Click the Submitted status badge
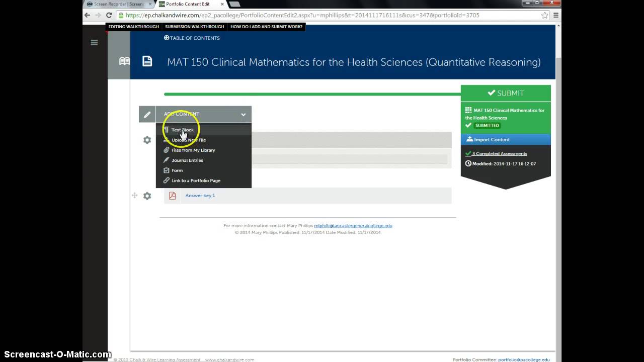Image resolution: width=644 pixels, height=362 pixels. (x=487, y=126)
